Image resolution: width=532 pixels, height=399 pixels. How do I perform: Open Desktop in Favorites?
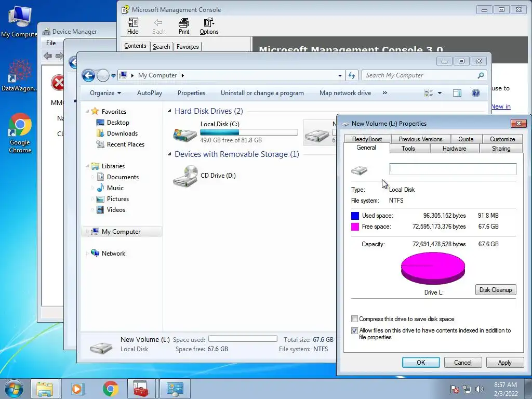coord(118,123)
